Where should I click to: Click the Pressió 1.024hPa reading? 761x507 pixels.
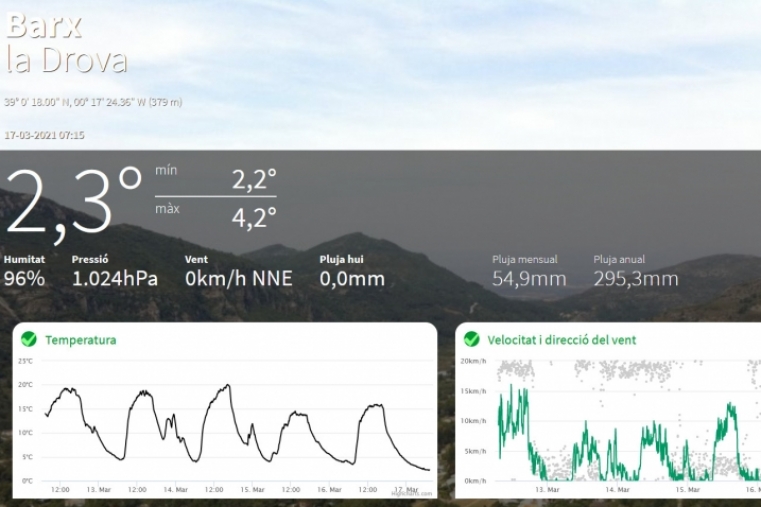click(x=114, y=279)
